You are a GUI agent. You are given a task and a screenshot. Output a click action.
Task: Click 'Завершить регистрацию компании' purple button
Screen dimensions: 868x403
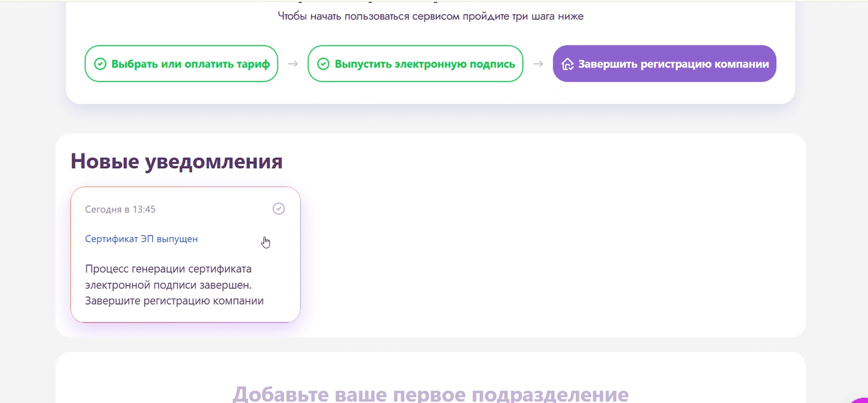pos(664,63)
